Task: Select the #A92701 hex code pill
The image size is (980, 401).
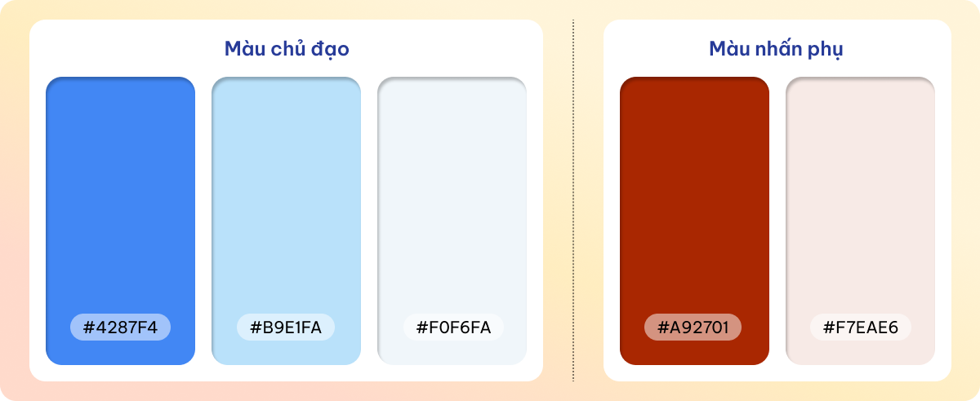Action: [x=693, y=327]
